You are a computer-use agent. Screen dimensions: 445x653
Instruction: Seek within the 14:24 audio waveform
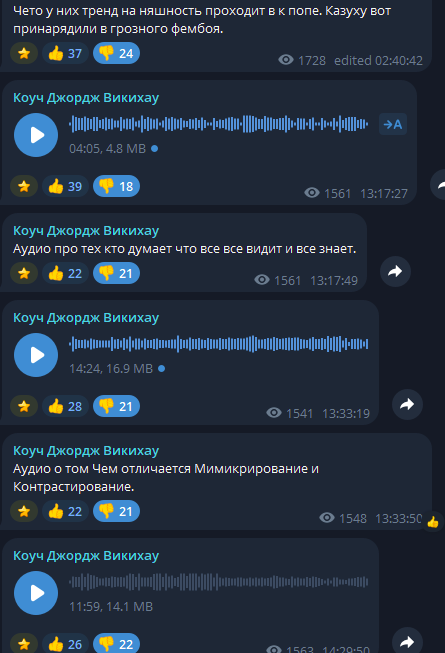(x=219, y=344)
